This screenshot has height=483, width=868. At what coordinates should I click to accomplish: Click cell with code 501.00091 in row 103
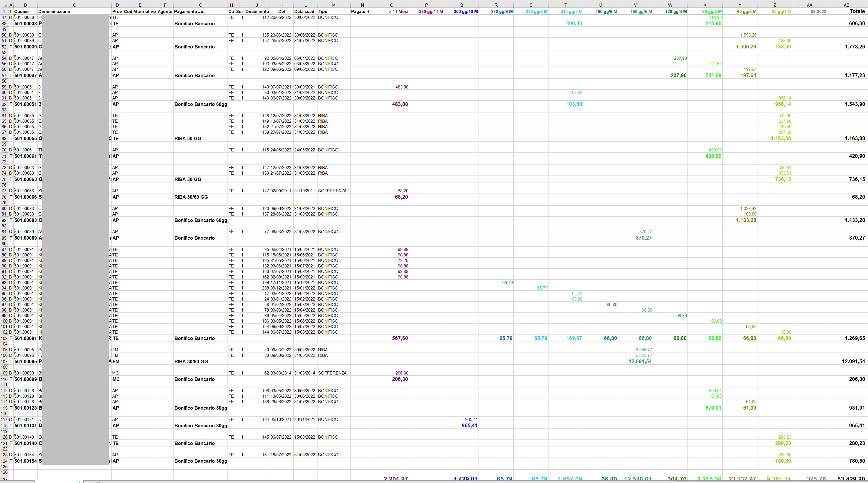pyautogui.click(x=25, y=338)
